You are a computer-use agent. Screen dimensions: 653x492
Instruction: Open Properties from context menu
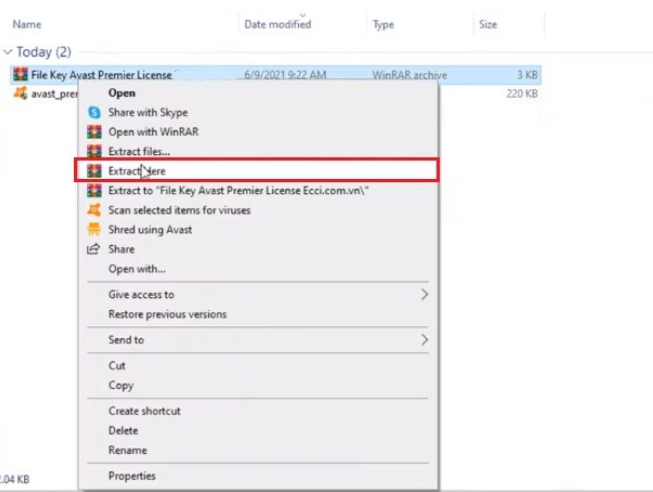point(132,476)
